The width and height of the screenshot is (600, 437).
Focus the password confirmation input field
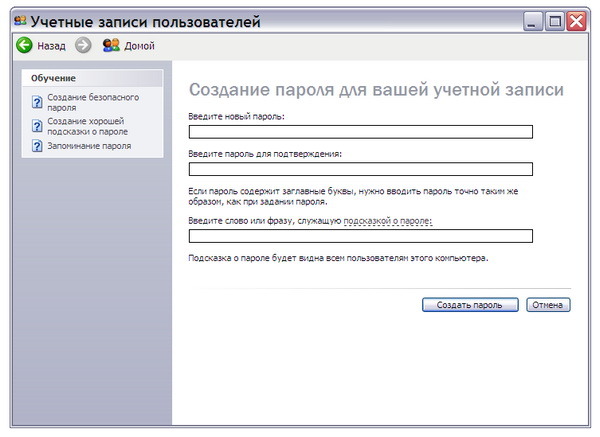(x=360, y=169)
